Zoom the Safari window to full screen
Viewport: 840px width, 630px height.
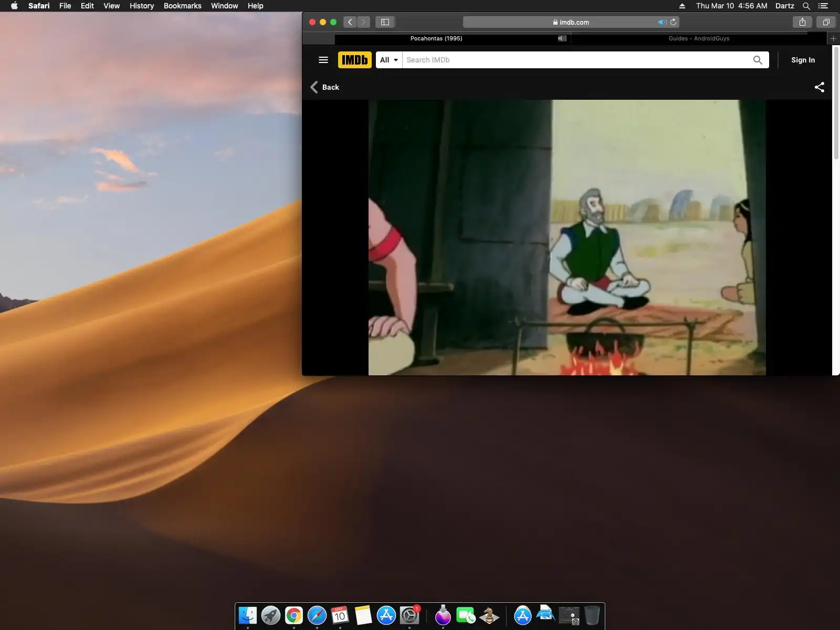coord(333,22)
